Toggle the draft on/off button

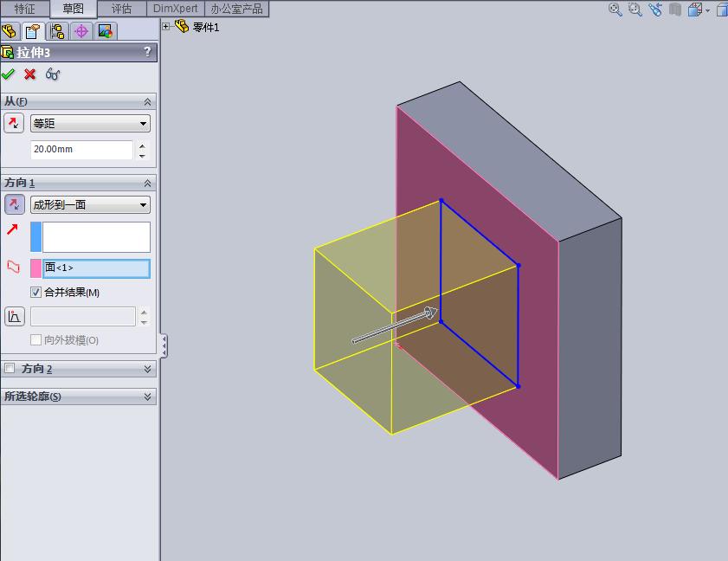click(x=15, y=317)
